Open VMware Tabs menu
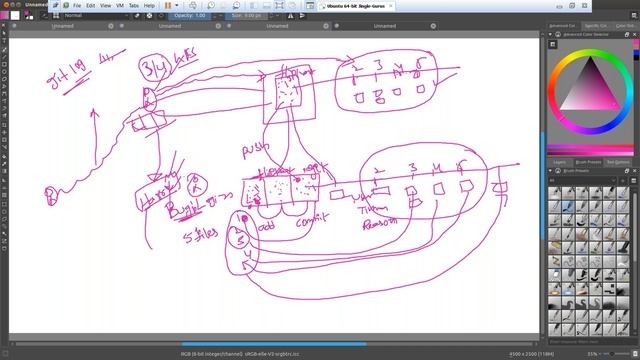 pyautogui.click(x=134, y=6)
